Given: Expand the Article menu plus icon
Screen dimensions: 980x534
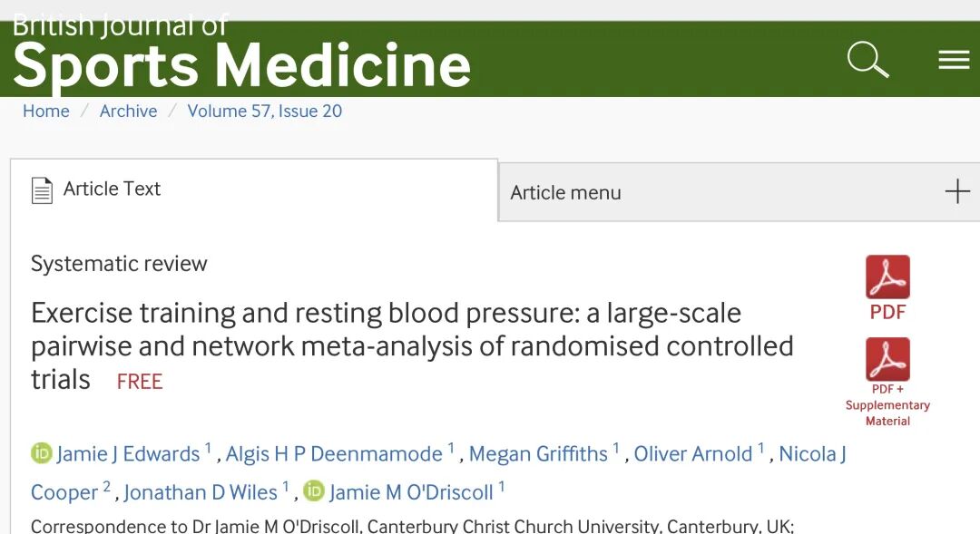Looking at the screenshot, I should [957, 191].
